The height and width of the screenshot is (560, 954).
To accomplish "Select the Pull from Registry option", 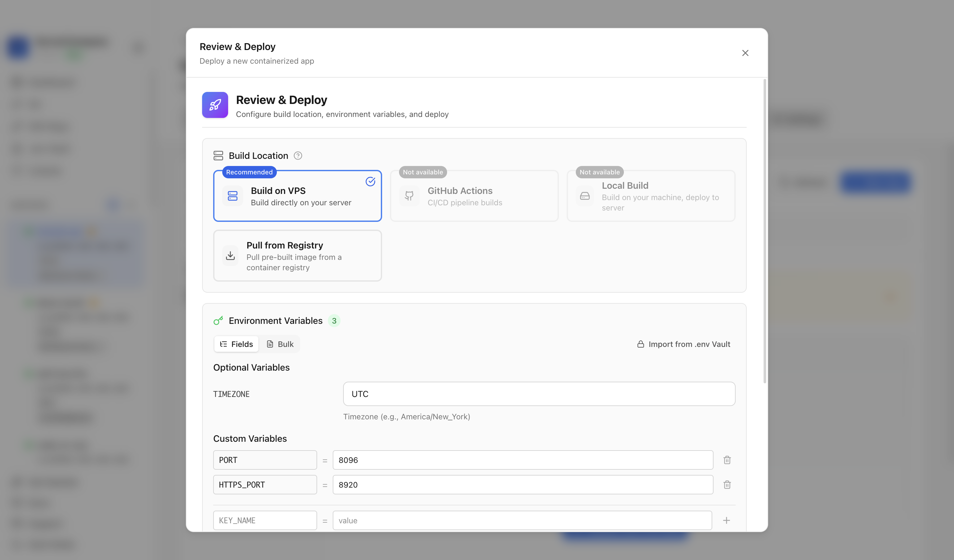I will (298, 256).
